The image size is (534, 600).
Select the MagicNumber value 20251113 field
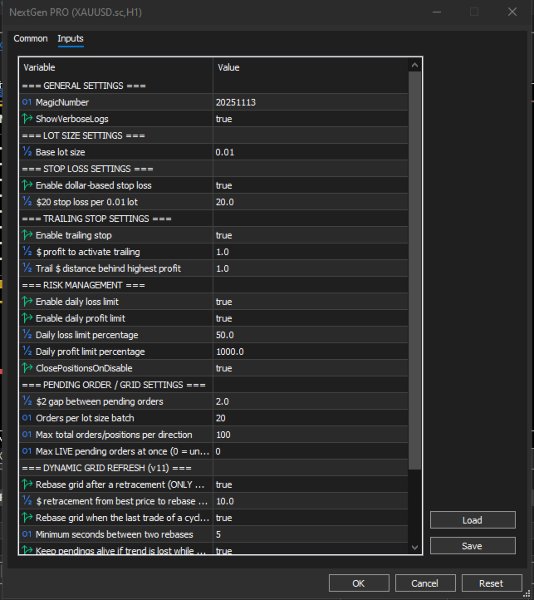pos(310,102)
